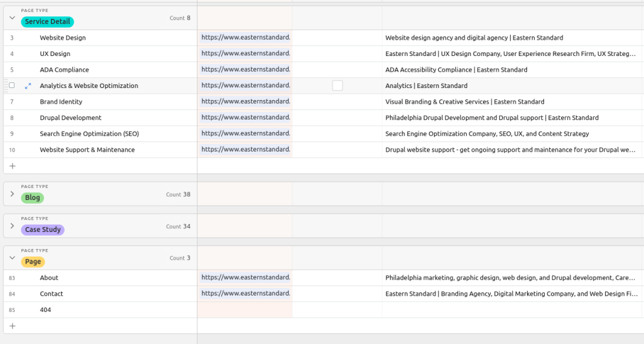The height and width of the screenshot is (344, 644).
Task: Add a record to the Page group
Action: (13, 326)
